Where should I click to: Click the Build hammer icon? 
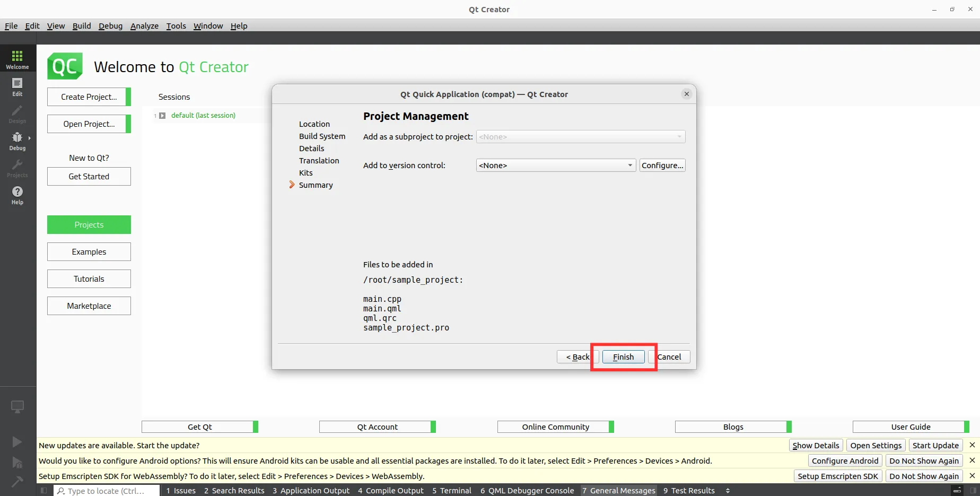tap(17, 482)
